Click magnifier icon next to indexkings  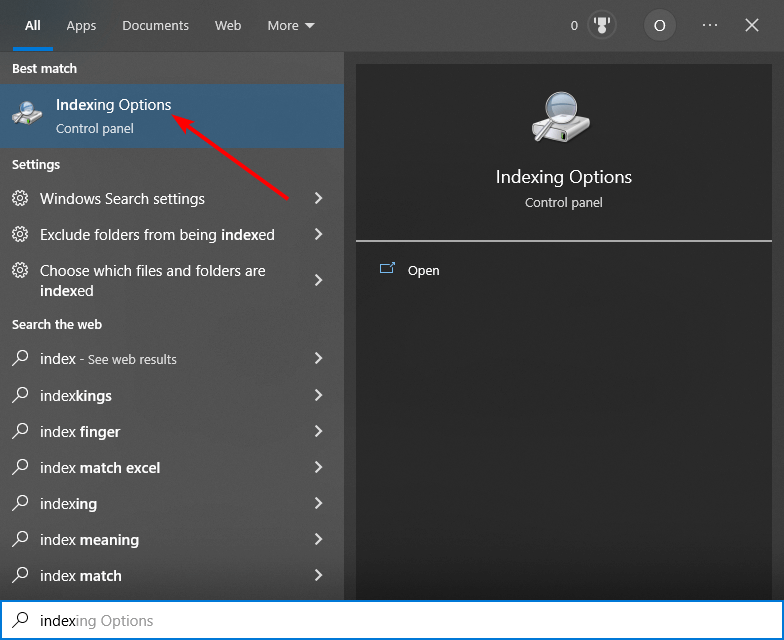[20, 395]
